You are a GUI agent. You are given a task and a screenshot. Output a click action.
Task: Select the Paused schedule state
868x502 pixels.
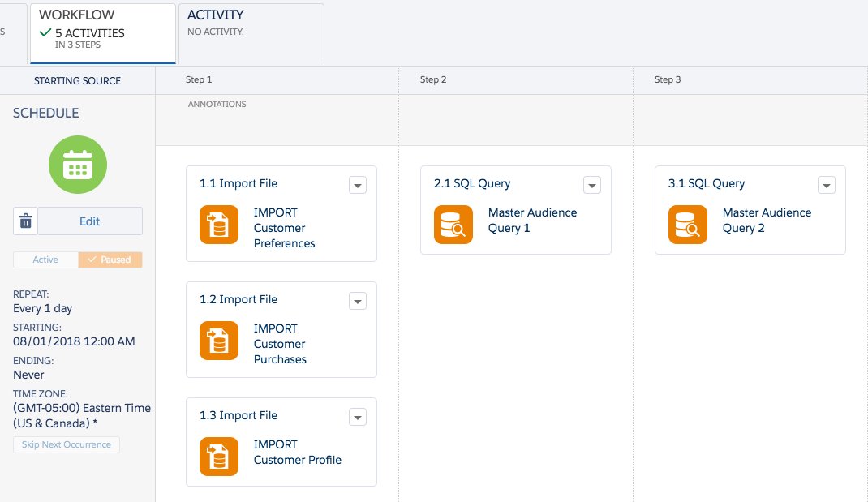[x=110, y=260]
